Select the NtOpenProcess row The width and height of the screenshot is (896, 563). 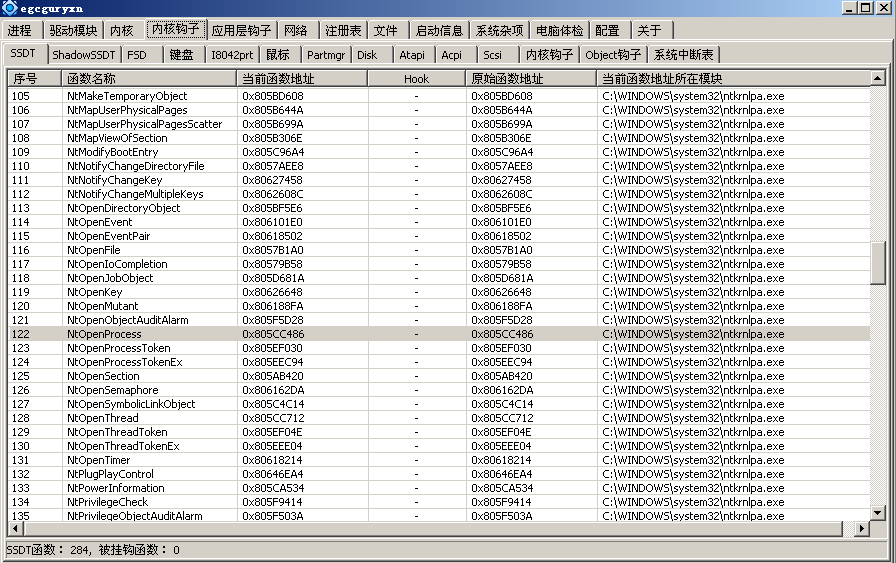click(x=104, y=334)
